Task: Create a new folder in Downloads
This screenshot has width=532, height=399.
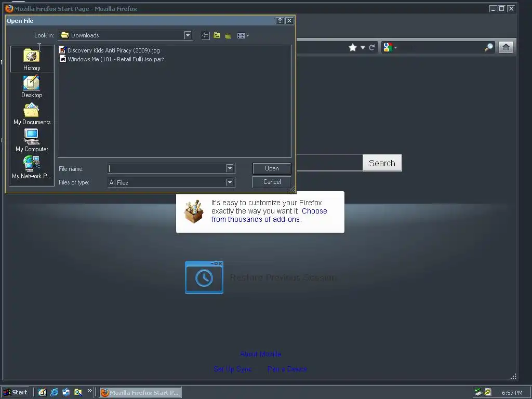Action: pyautogui.click(x=228, y=36)
